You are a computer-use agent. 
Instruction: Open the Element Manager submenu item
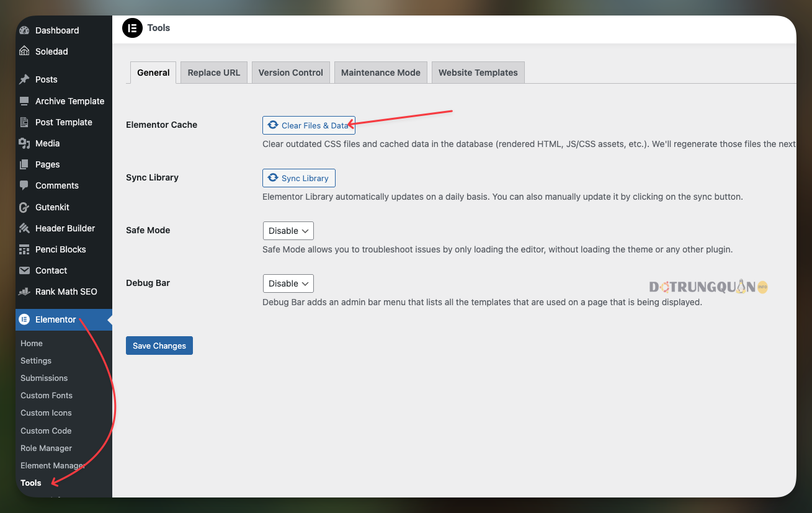coord(53,465)
